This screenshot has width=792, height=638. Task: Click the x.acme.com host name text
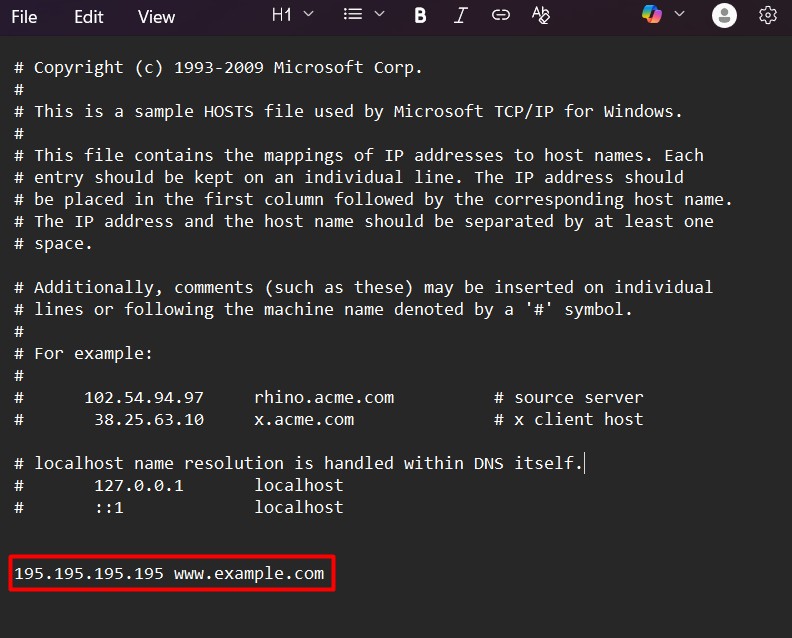pos(304,420)
